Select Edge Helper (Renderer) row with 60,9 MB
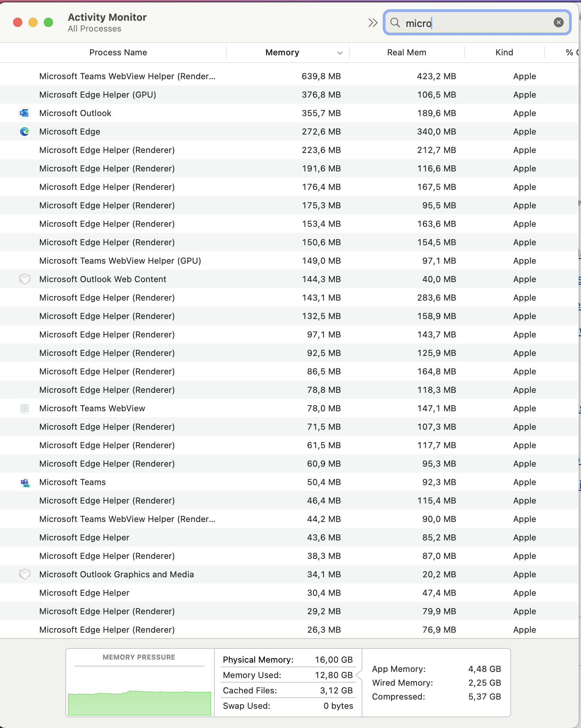The image size is (581, 728). coord(289,464)
